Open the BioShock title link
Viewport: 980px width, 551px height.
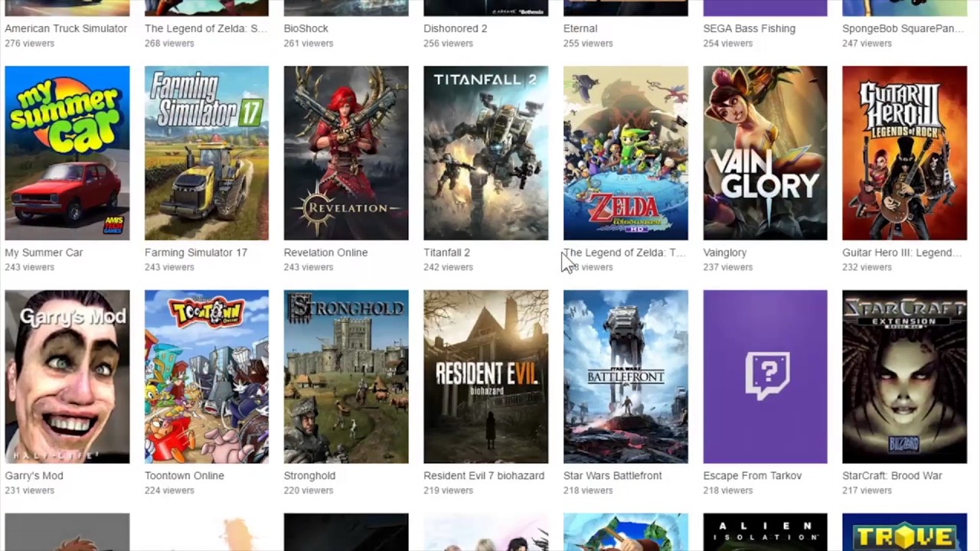coord(306,28)
